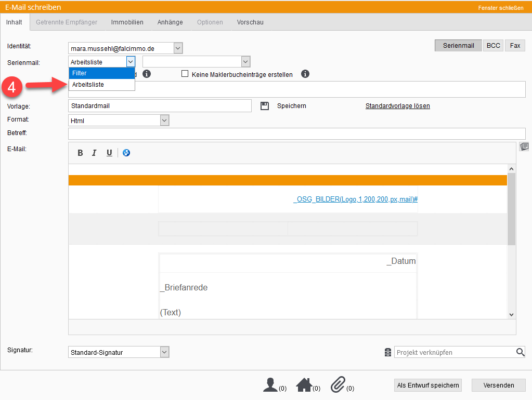Open the Format Html dropdown
The width and height of the screenshot is (532, 400).
164,121
